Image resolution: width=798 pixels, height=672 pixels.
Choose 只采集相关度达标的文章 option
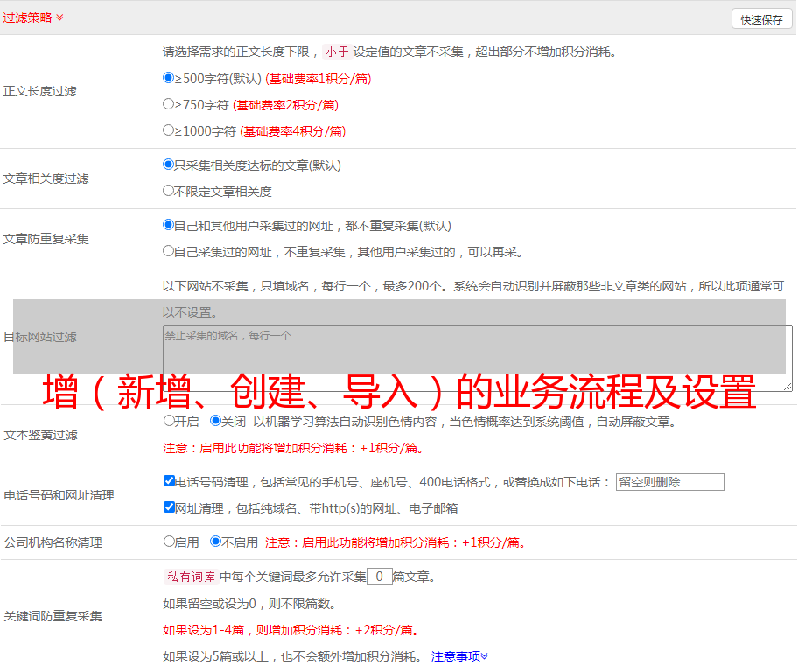tap(169, 164)
